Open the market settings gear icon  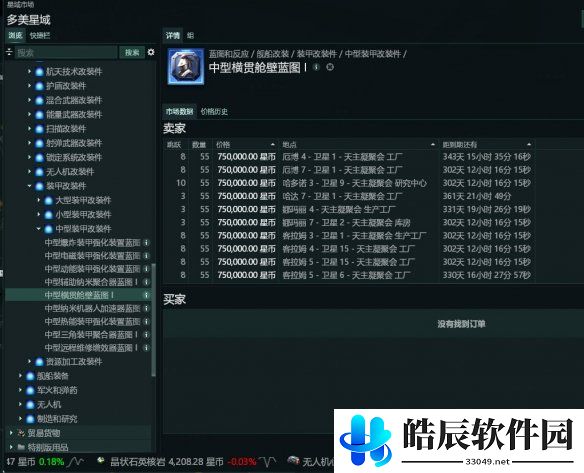pyautogui.click(x=151, y=52)
